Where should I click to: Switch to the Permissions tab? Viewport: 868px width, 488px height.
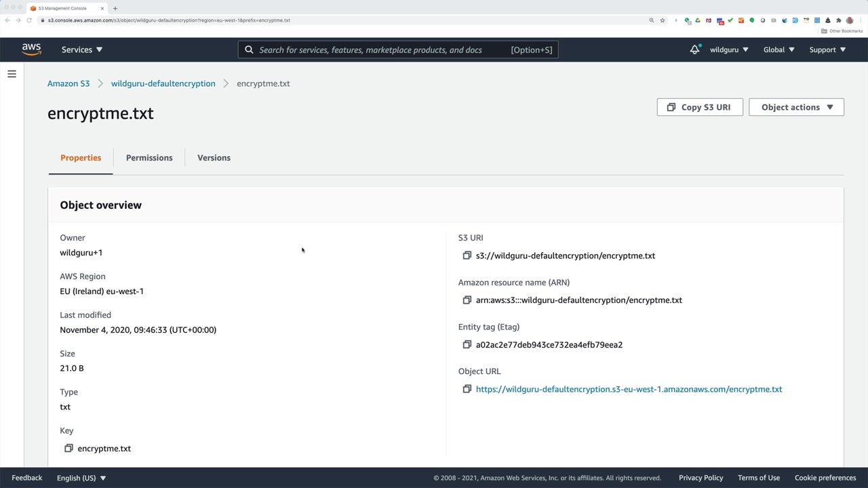(149, 158)
